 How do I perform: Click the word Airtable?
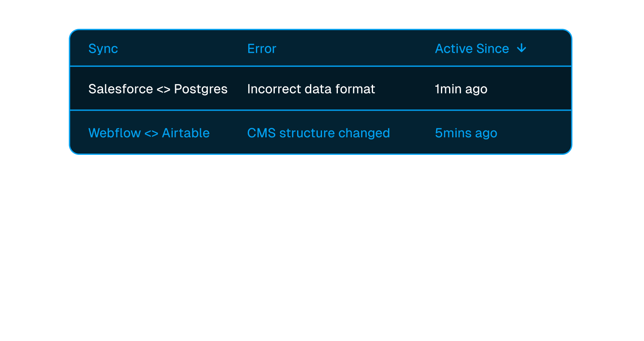tap(185, 133)
